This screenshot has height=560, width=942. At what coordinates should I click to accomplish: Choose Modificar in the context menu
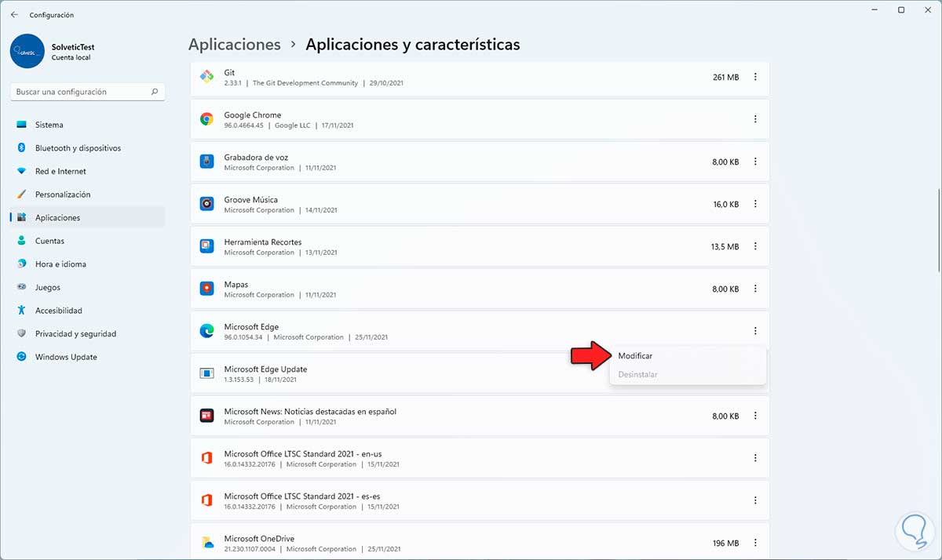tap(688, 356)
